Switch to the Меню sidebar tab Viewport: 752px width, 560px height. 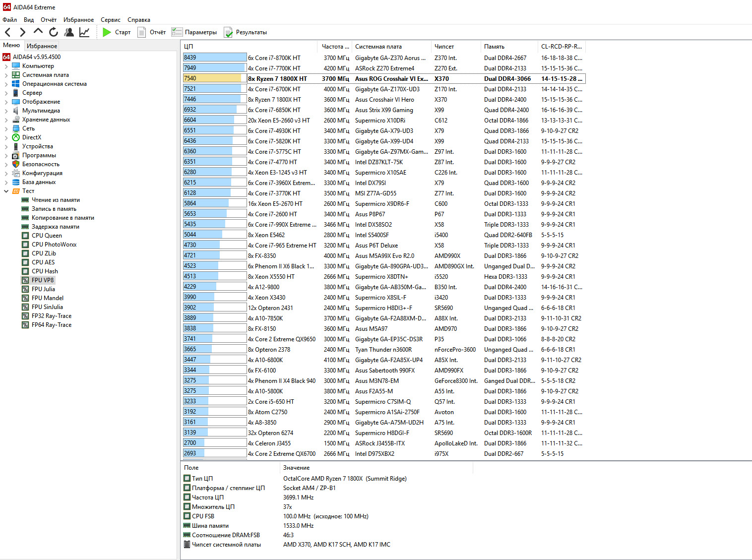tap(11, 45)
